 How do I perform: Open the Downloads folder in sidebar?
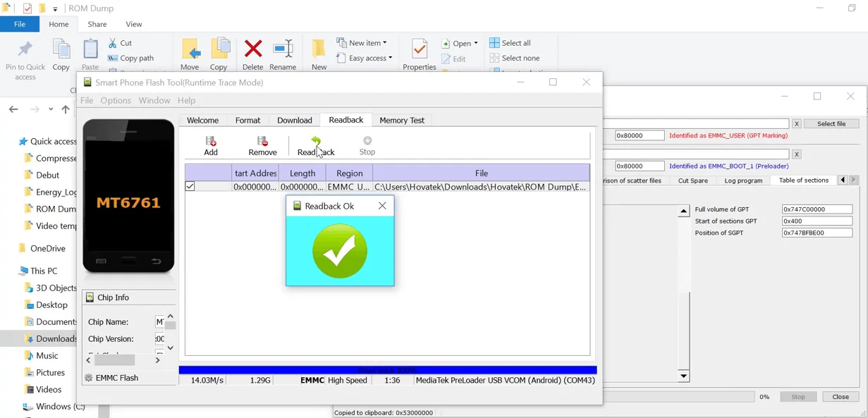[56, 338]
